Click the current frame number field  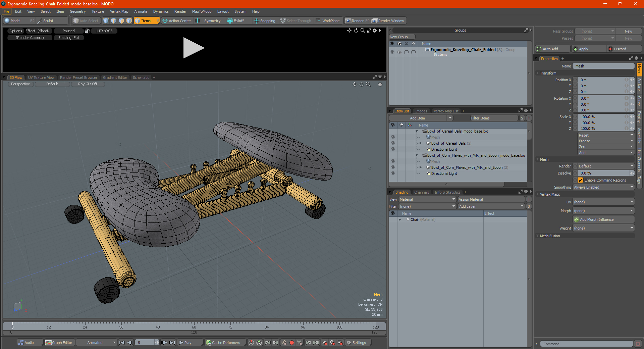(145, 343)
